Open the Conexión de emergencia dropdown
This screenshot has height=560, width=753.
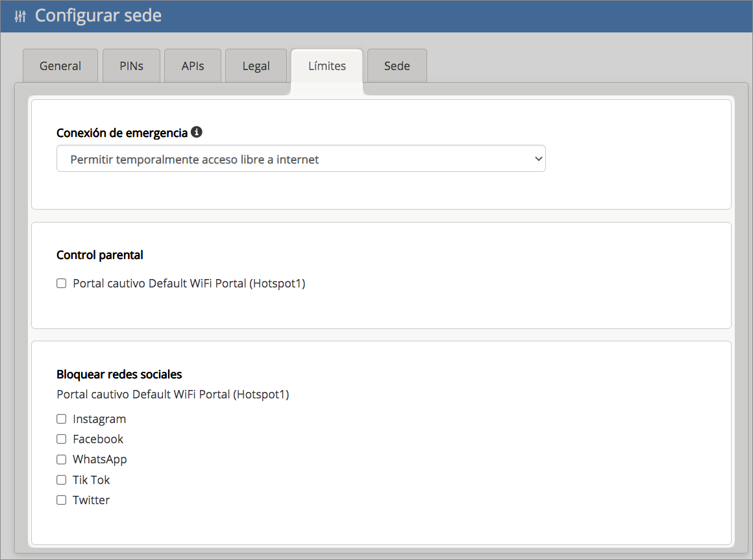pos(301,159)
